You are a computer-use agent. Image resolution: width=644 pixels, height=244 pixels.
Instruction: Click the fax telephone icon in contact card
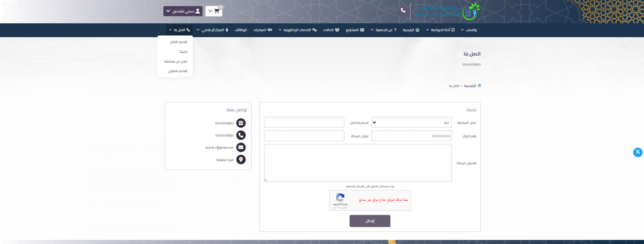[241, 123]
